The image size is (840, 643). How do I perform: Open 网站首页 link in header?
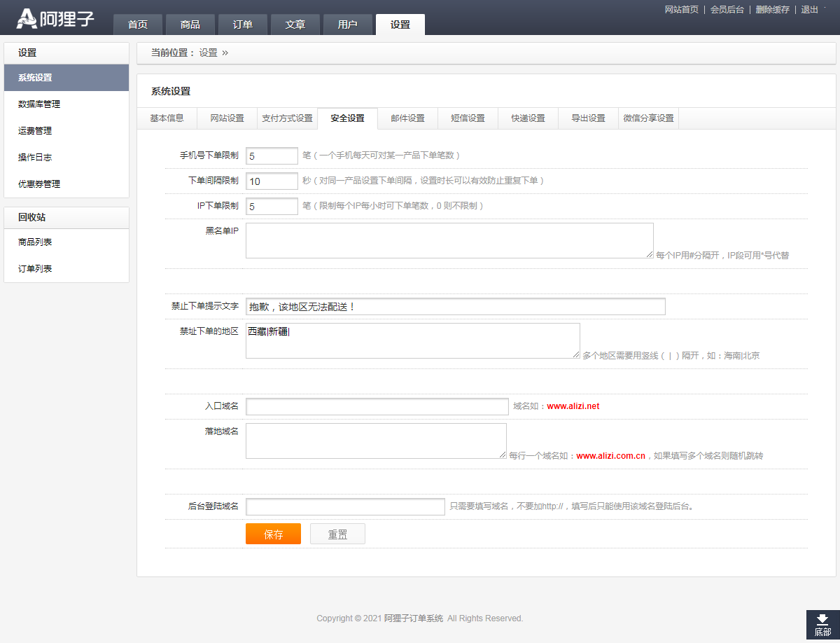coord(681,10)
